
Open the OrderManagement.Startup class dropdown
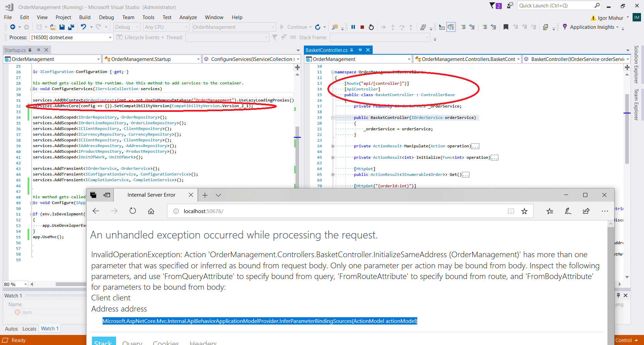pos(152,59)
